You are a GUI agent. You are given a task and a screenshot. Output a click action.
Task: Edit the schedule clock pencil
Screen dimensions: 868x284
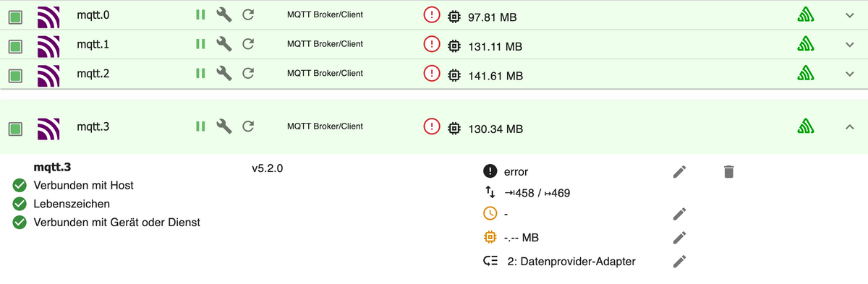(x=678, y=213)
